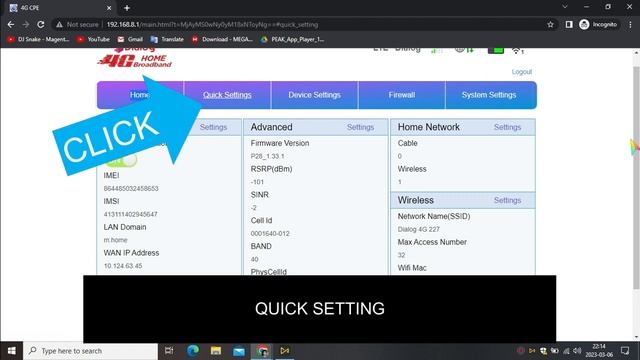Viewport: 640px width, 360px height.
Task: Open the Gmail bookmark
Action: [130, 40]
